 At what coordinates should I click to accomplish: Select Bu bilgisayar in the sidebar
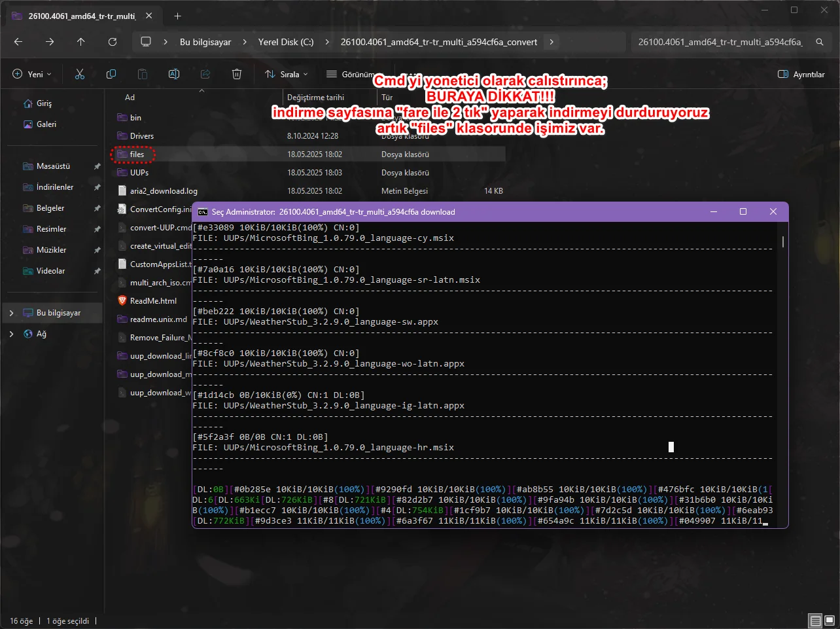(52, 313)
